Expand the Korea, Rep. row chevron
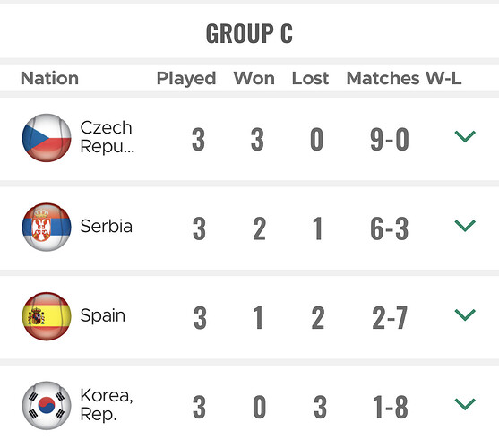 point(465,404)
